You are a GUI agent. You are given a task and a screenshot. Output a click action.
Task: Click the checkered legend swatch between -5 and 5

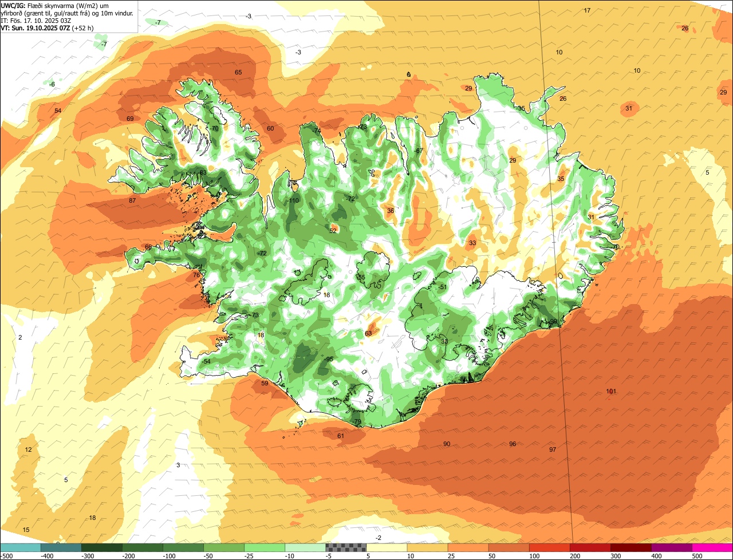[346, 547]
